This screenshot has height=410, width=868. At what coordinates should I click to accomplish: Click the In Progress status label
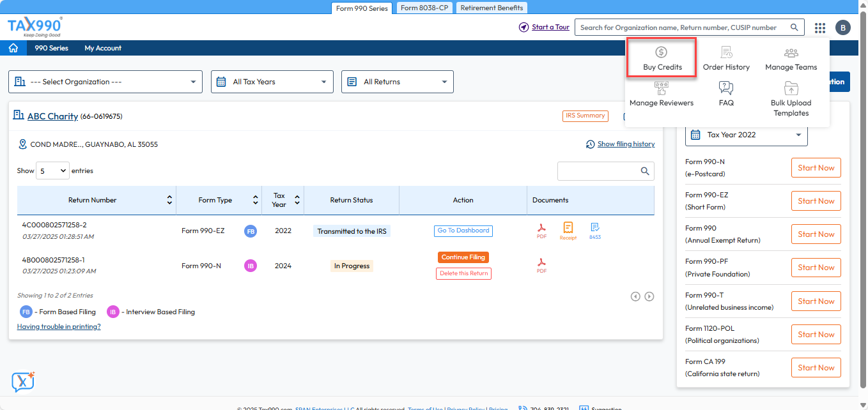coord(352,266)
